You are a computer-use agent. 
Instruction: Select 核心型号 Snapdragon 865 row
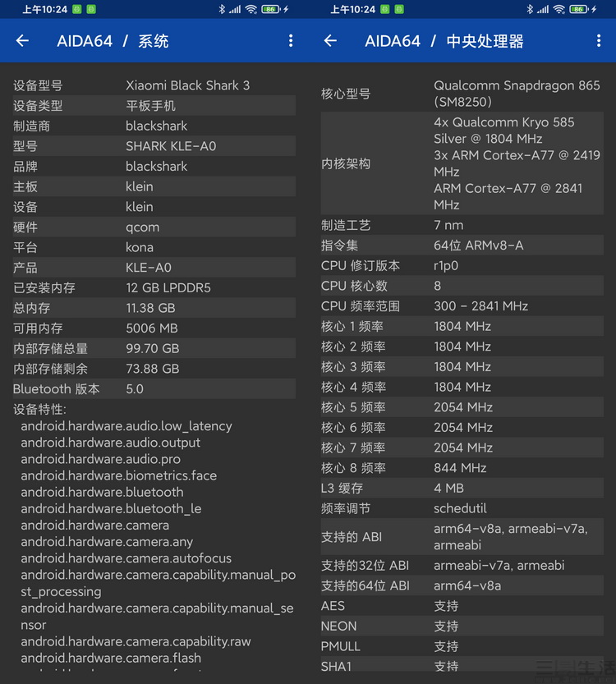pyautogui.click(x=462, y=94)
